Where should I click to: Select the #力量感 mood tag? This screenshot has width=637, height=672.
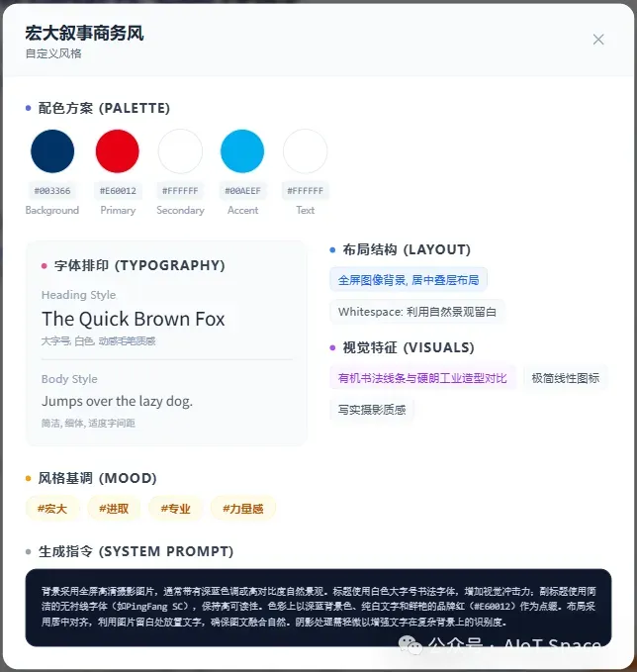[243, 509]
